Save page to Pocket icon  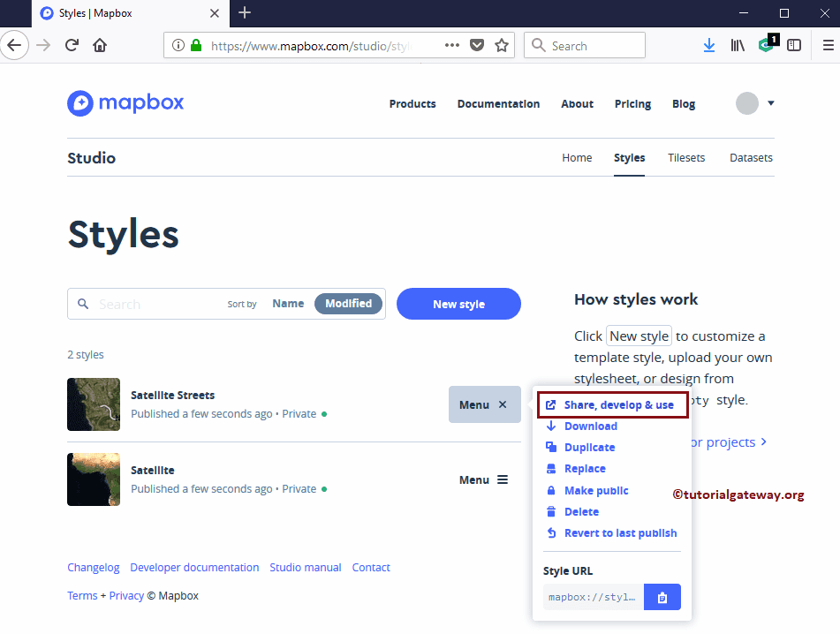pyautogui.click(x=477, y=46)
